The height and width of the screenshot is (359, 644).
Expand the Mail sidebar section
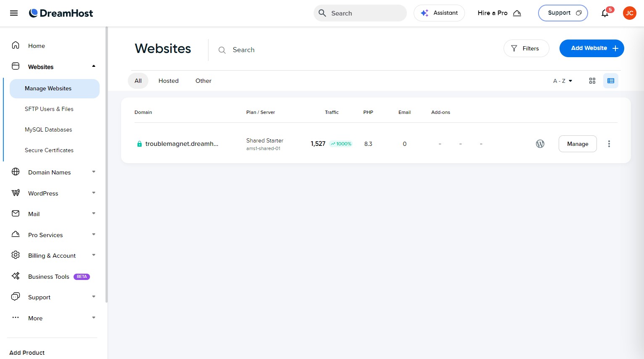click(x=94, y=213)
